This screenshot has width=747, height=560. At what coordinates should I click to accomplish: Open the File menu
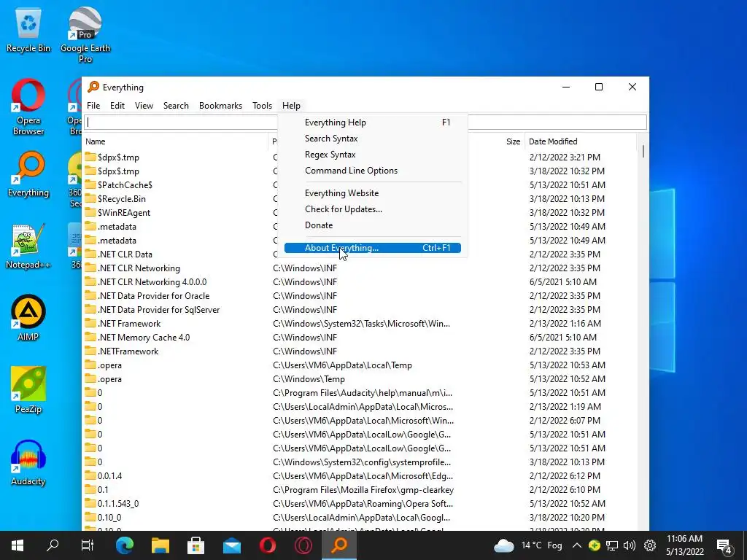tap(93, 106)
